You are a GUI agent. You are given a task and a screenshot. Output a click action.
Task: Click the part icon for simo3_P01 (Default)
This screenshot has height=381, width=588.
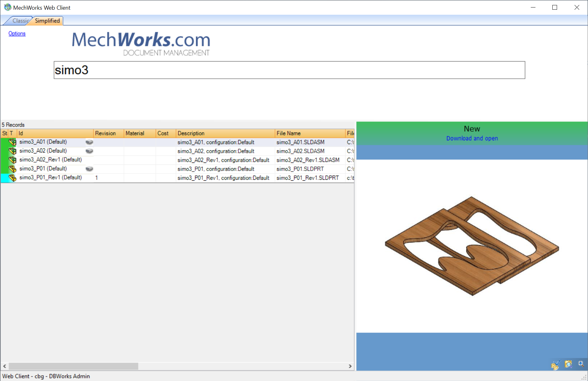[x=13, y=169]
